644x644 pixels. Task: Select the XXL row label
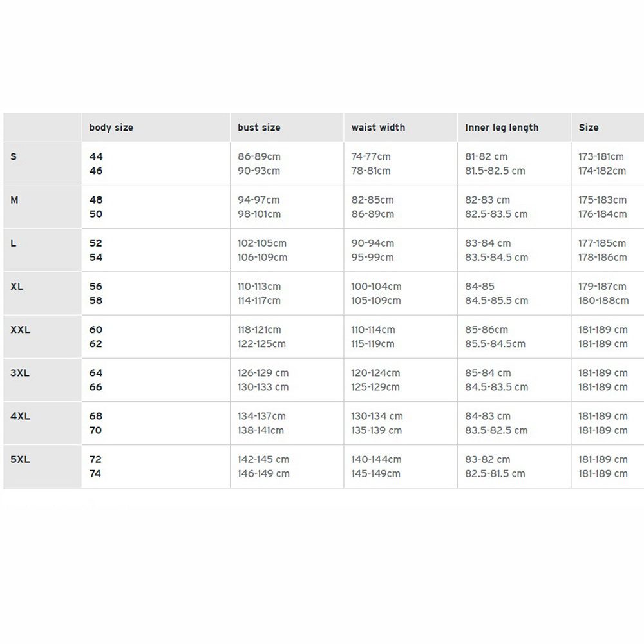(x=20, y=329)
